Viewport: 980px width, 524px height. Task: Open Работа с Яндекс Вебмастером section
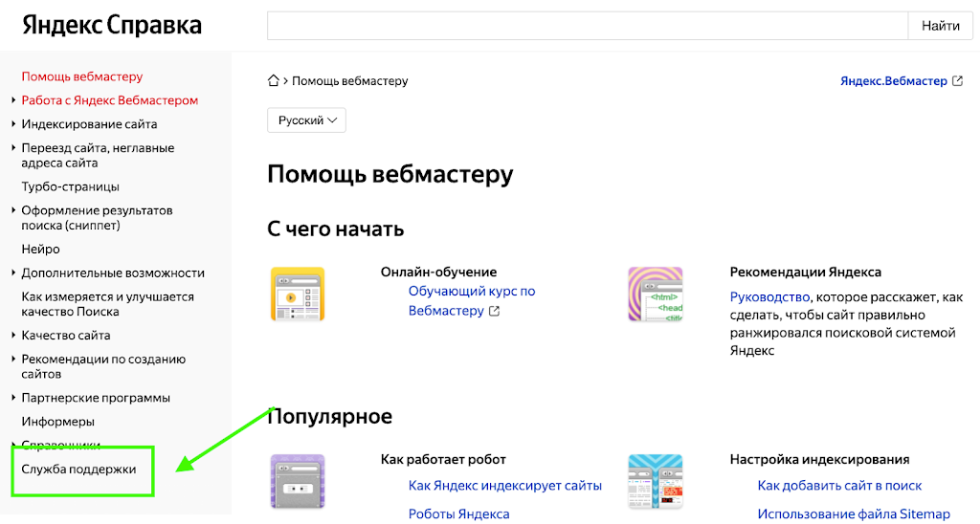pyautogui.click(x=109, y=100)
